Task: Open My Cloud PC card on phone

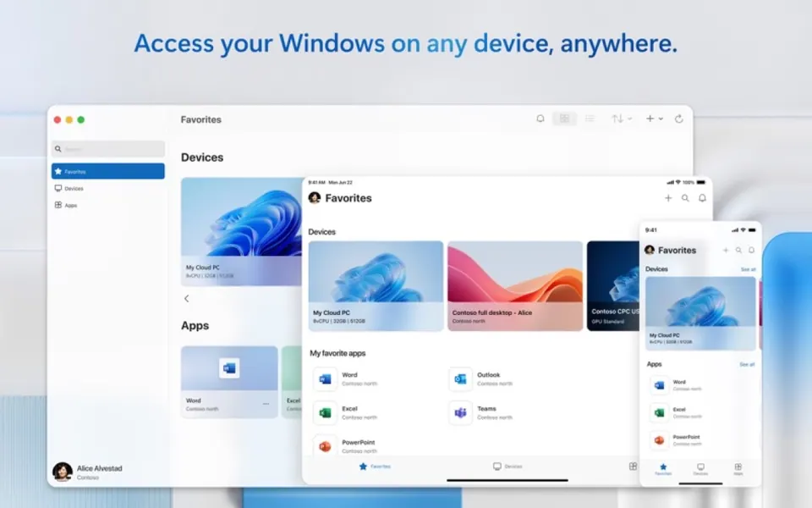Action: [x=700, y=313]
